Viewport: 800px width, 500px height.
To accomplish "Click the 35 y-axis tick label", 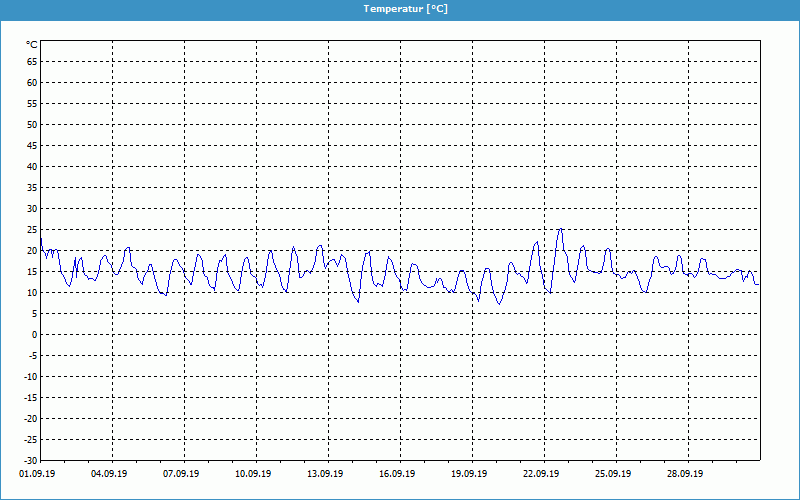I will (32, 187).
